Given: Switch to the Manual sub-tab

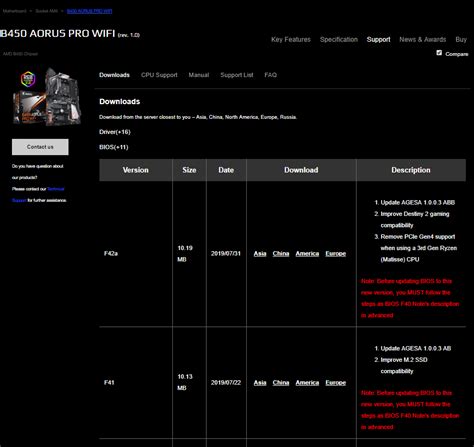Looking at the screenshot, I should coord(199,75).
